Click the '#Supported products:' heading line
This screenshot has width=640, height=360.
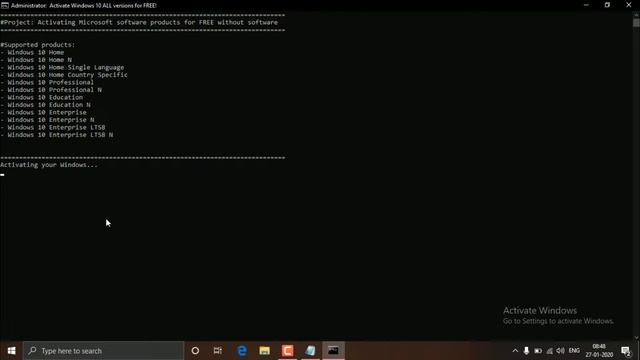coord(38,45)
